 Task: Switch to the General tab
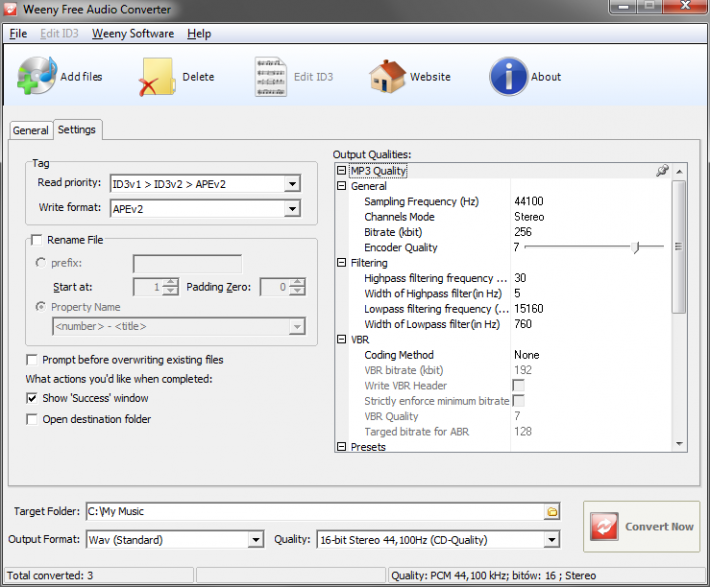[30, 130]
